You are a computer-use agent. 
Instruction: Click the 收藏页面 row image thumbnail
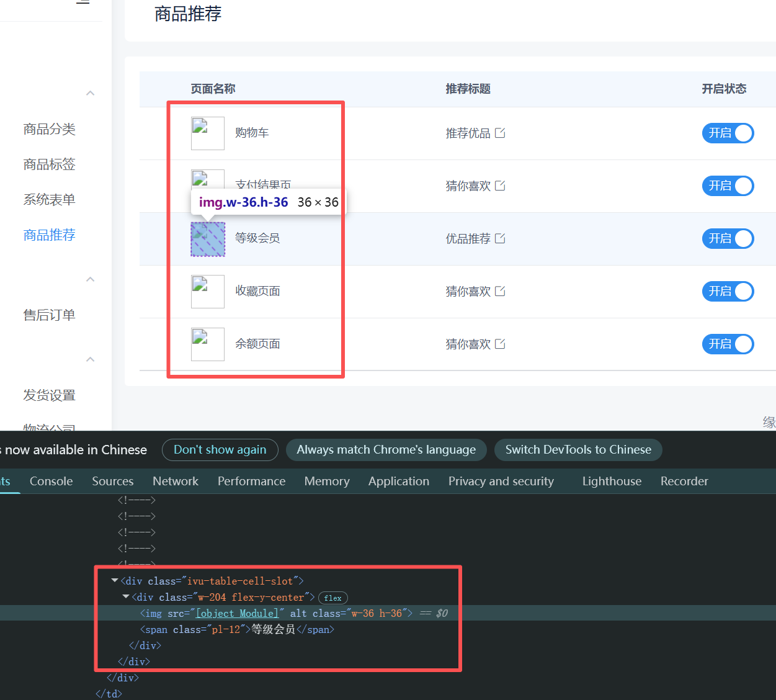(207, 292)
